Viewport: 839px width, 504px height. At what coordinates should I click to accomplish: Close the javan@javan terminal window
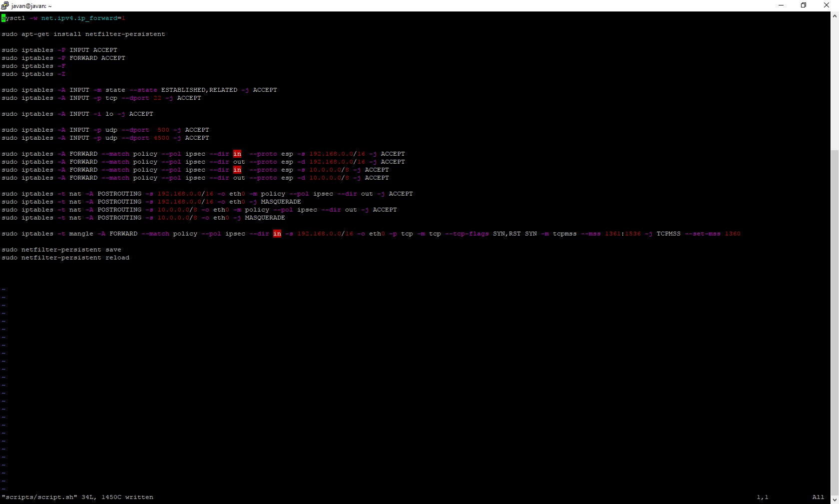coord(827,5)
